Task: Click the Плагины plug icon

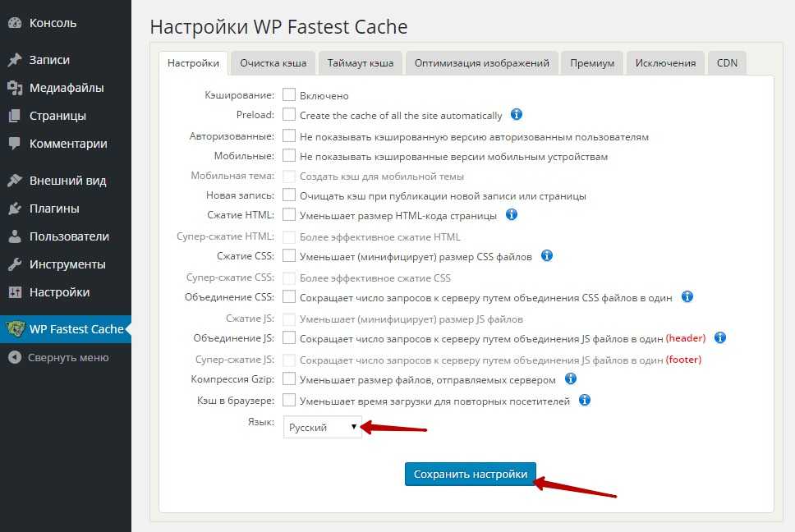Action: pyautogui.click(x=16, y=209)
